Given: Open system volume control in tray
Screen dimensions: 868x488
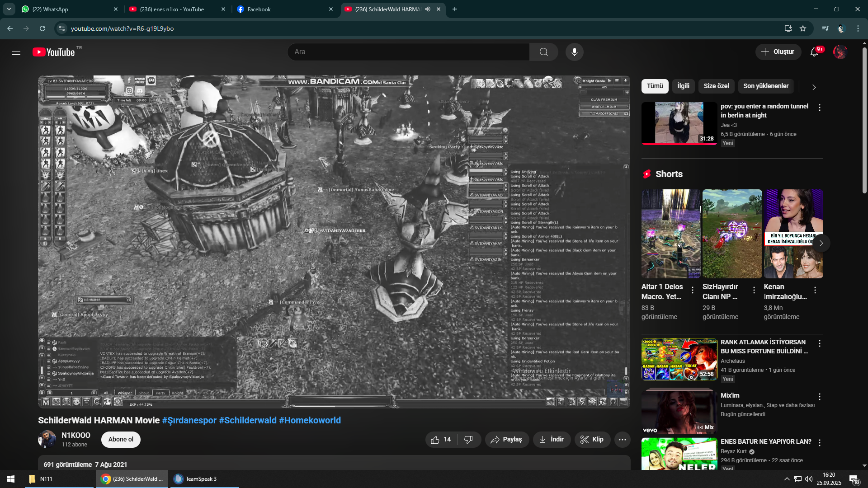Looking at the screenshot, I should click(809, 479).
